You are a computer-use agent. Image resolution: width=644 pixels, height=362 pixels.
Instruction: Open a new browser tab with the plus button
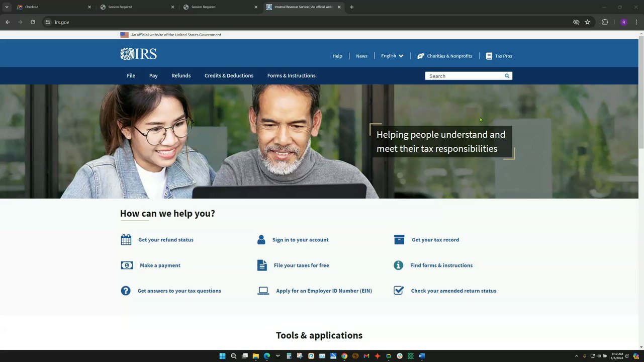click(351, 7)
